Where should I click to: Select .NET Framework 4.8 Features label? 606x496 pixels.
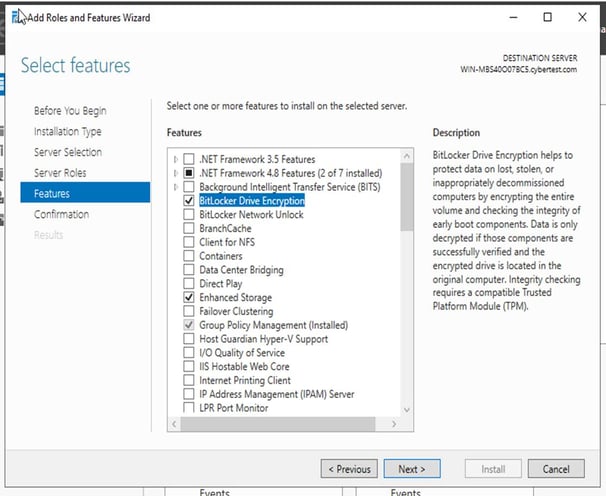point(291,173)
